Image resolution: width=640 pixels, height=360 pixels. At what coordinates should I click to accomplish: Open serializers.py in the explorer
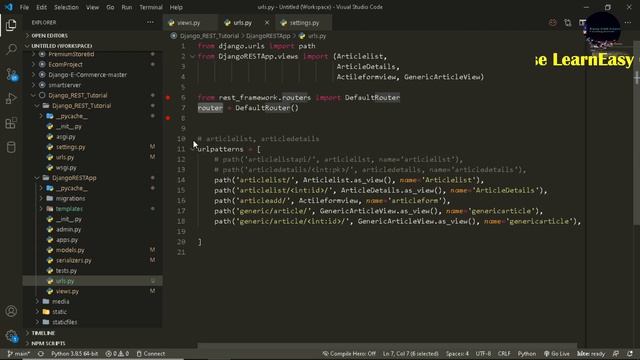click(74, 260)
